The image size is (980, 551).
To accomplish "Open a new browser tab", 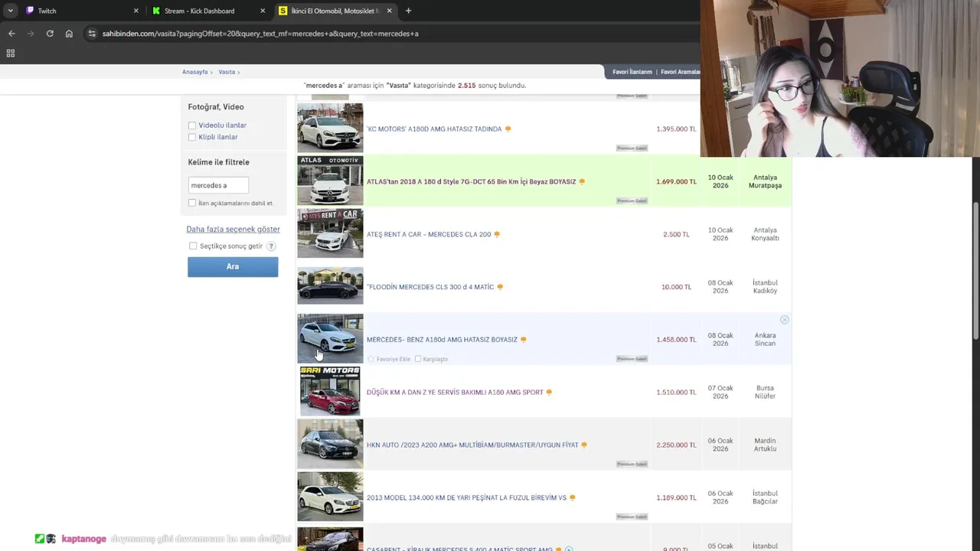I will 408,11.
